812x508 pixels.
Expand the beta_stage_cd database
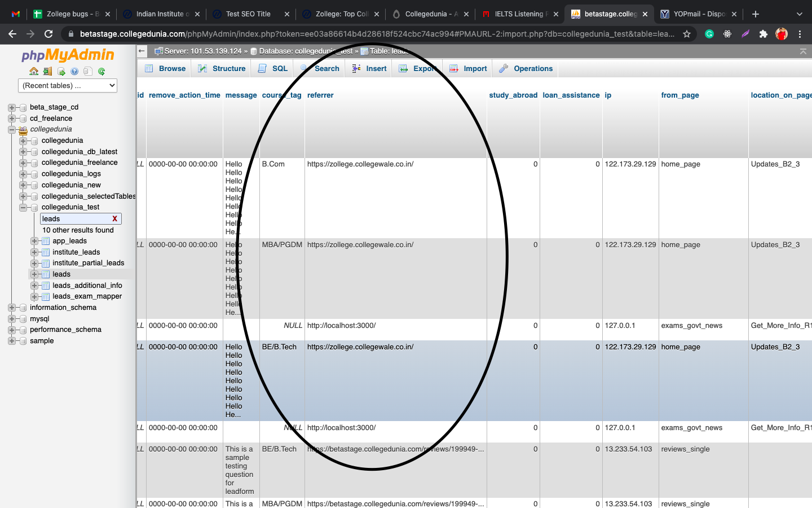[12, 107]
